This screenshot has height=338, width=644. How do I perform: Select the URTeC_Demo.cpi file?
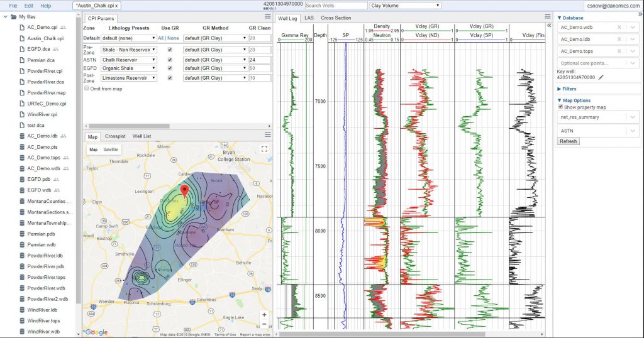tap(47, 104)
